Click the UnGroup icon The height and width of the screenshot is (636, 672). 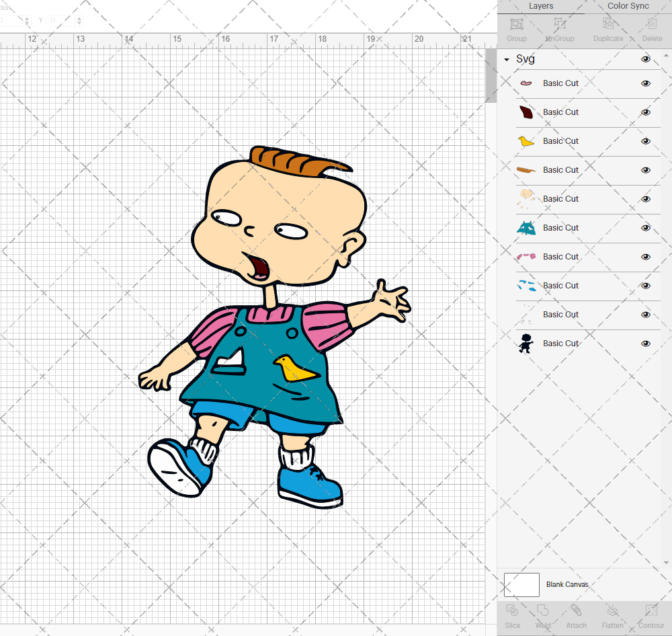[x=560, y=24]
